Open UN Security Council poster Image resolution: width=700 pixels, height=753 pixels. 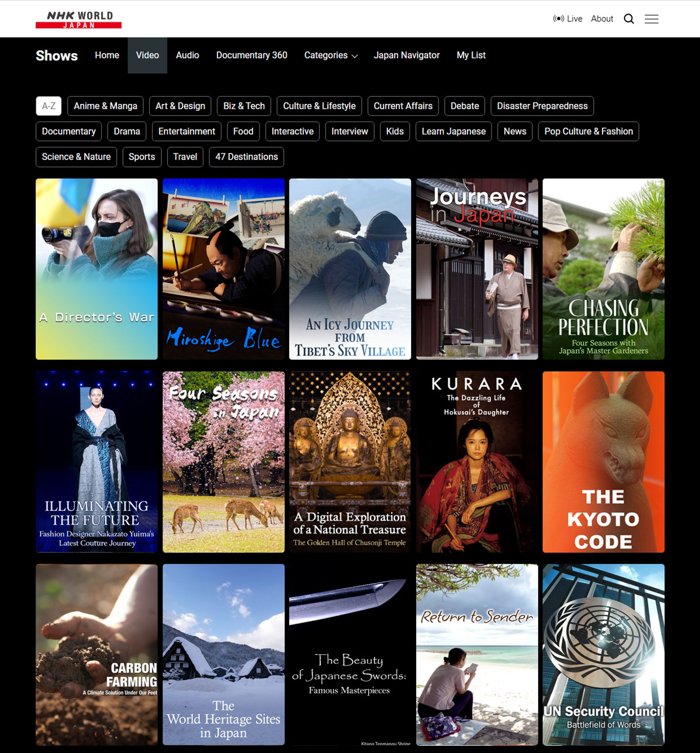[x=603, y=654]
